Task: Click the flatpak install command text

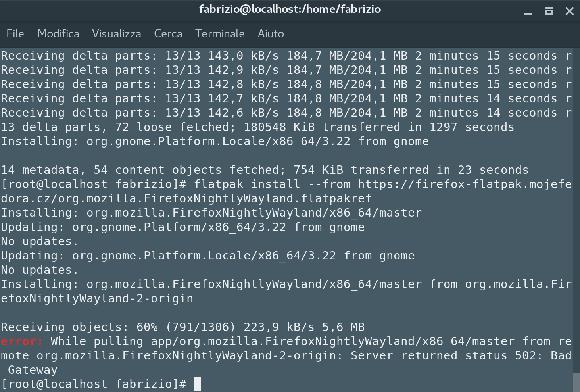Action: point(270,184)
